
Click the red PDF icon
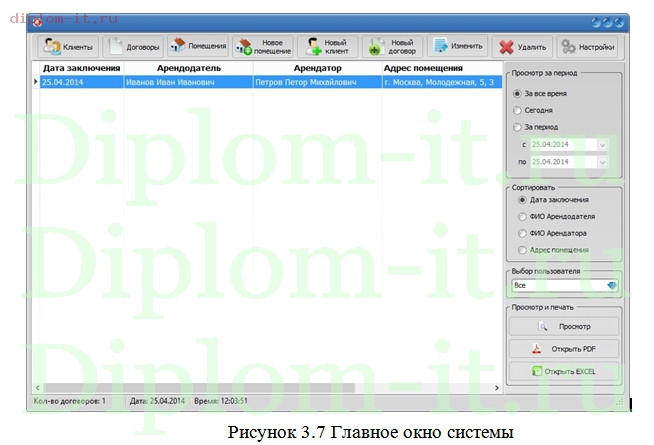tap(537, 349)
